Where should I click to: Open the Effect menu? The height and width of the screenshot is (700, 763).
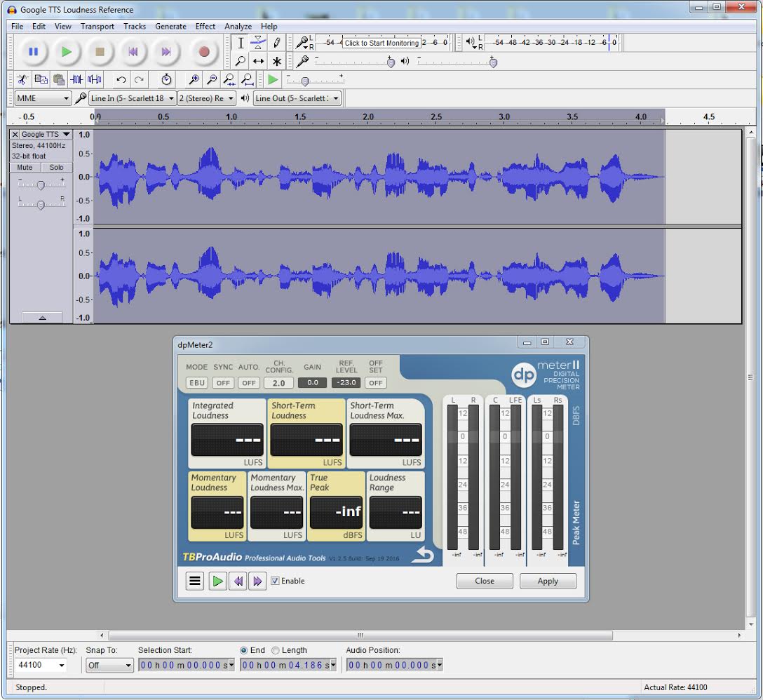pos(205,26)
